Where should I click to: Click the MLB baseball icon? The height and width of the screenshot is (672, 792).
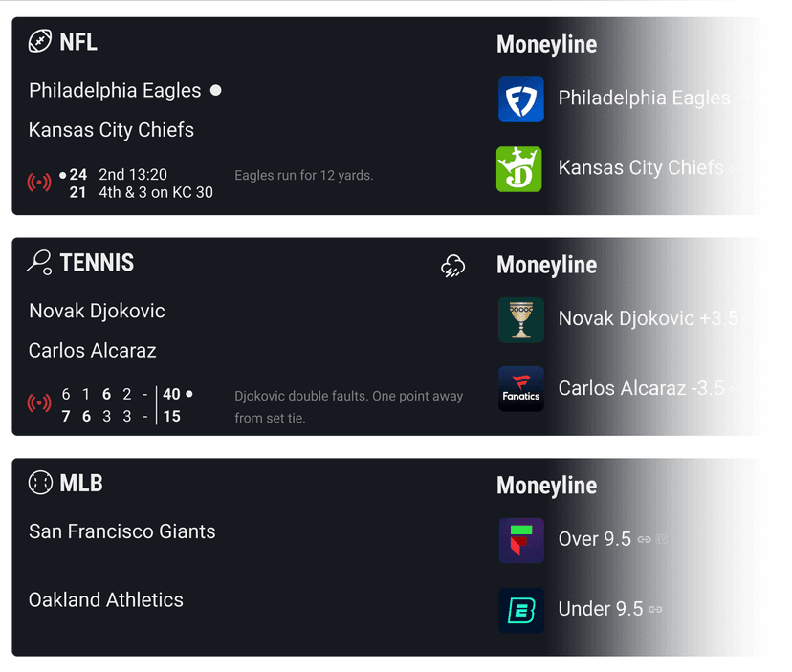[x=40, y=484]
